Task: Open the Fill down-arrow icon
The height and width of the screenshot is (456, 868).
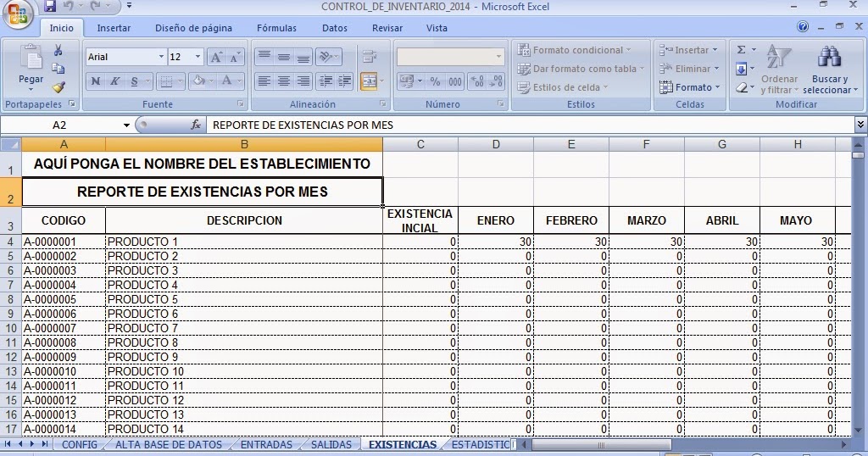Action: [741, 69]
